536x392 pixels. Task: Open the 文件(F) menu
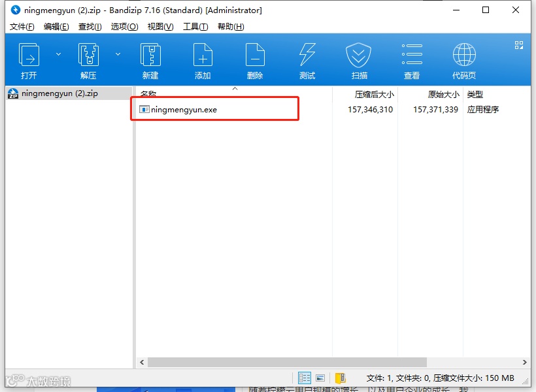click(x=22, y=27)
